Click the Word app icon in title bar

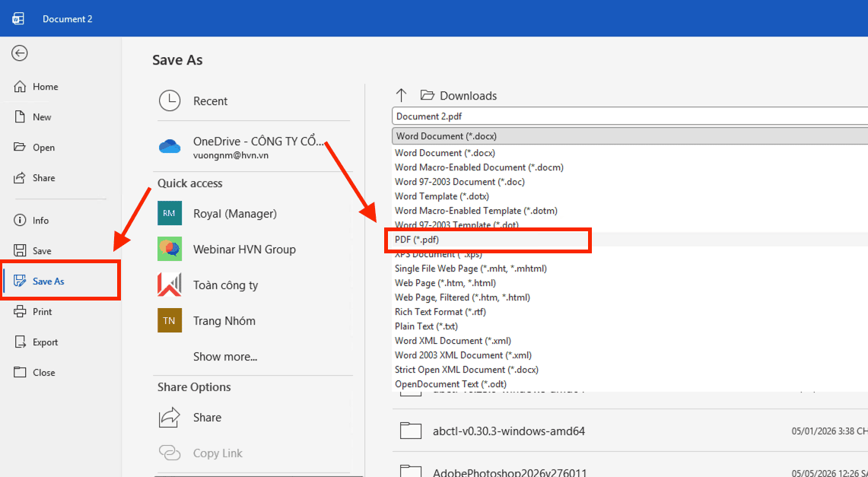tap(18, 19)
